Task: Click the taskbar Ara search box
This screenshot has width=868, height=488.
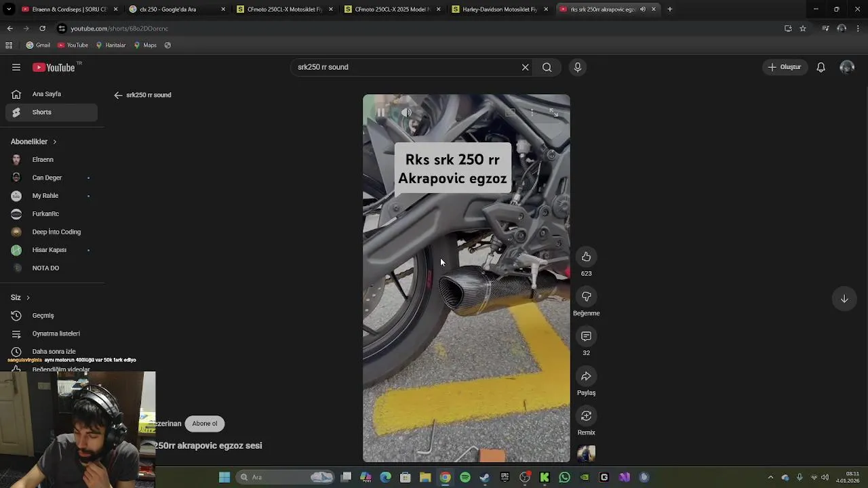Action: [x=285, y=477]
